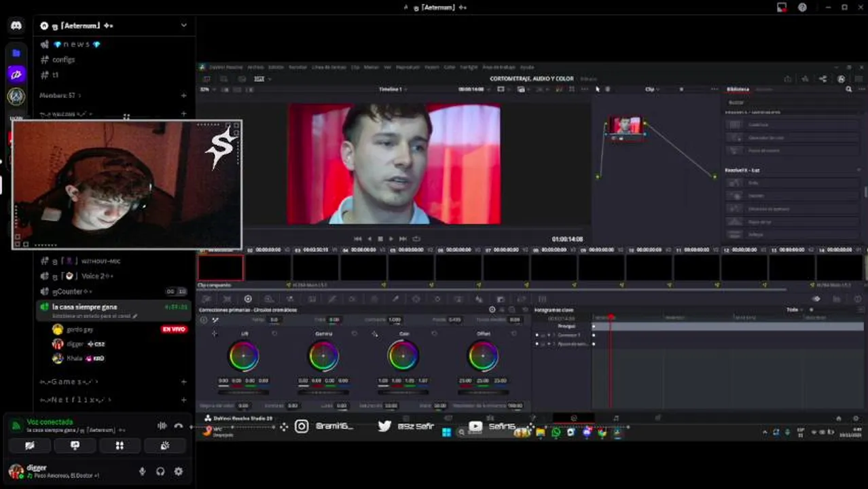The image size is (868, 489).
Task: Reset the Gamma color wheel
Action: [354, 334]
